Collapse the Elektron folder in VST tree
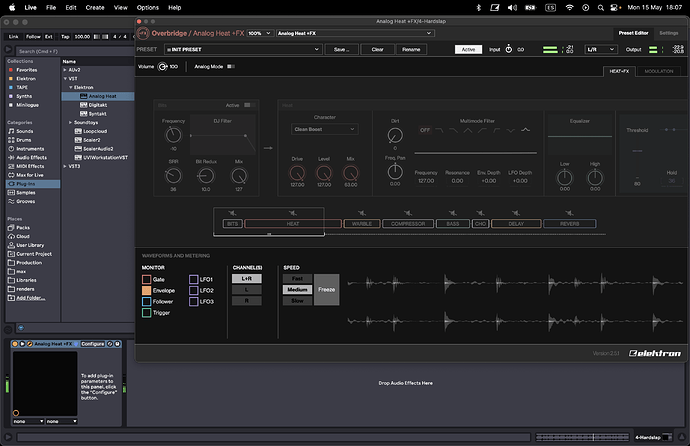The image size is (690, 446). [72, 87]
